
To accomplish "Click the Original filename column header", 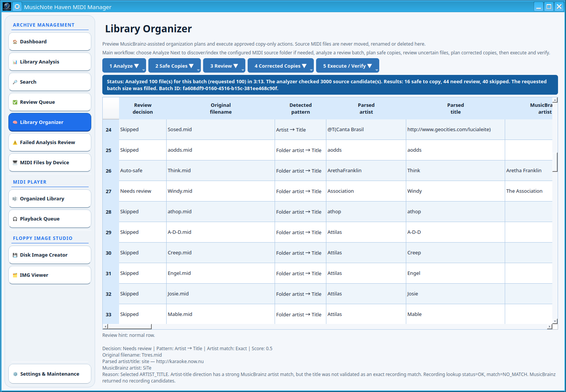I will (x=221, y=108).
